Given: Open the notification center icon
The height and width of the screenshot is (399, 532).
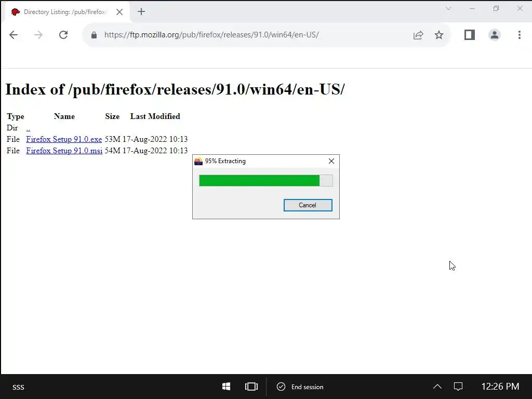Looking at the screenshot, I should coord(458,387).
